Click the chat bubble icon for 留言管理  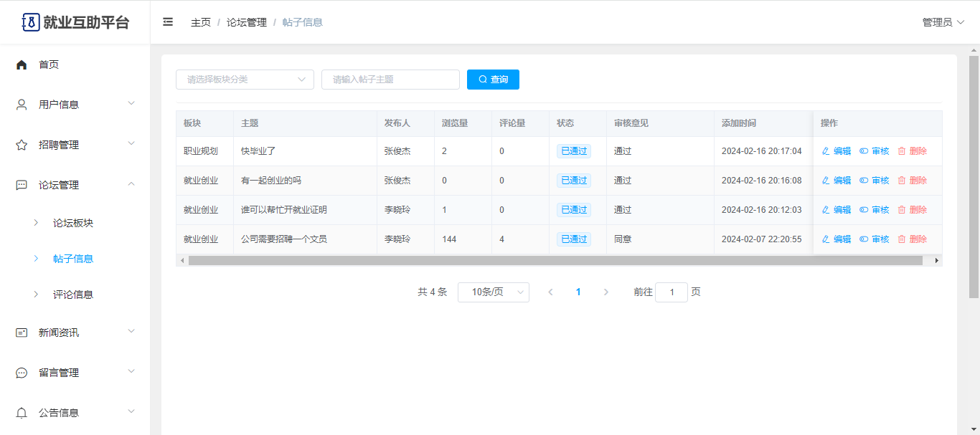(22, 373)
